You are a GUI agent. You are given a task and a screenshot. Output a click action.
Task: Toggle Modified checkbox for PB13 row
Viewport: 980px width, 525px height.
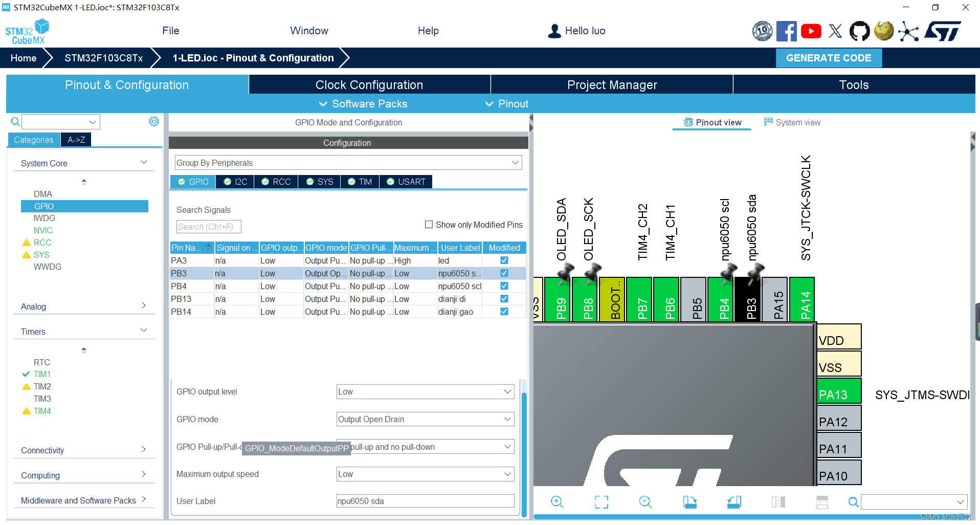coord(504,299)
